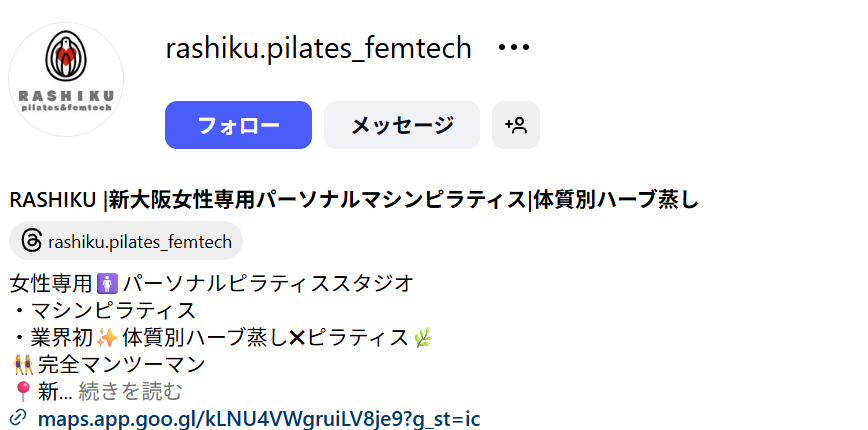Click the RASHIKU profile picture
This screenshot has height=430, width=868.
point(66,79)
